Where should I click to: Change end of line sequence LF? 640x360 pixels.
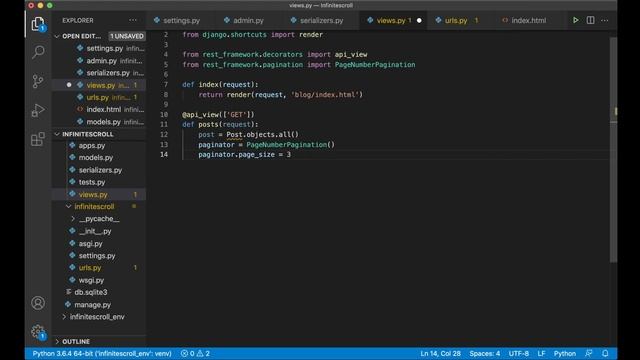click(541, 353)
